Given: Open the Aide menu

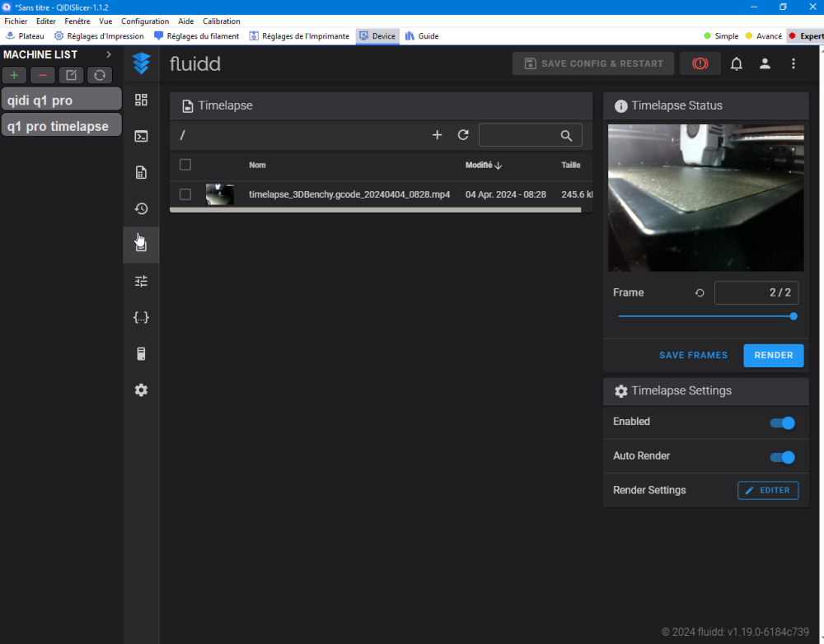Looking at the screenshot, I should point(186,21).
